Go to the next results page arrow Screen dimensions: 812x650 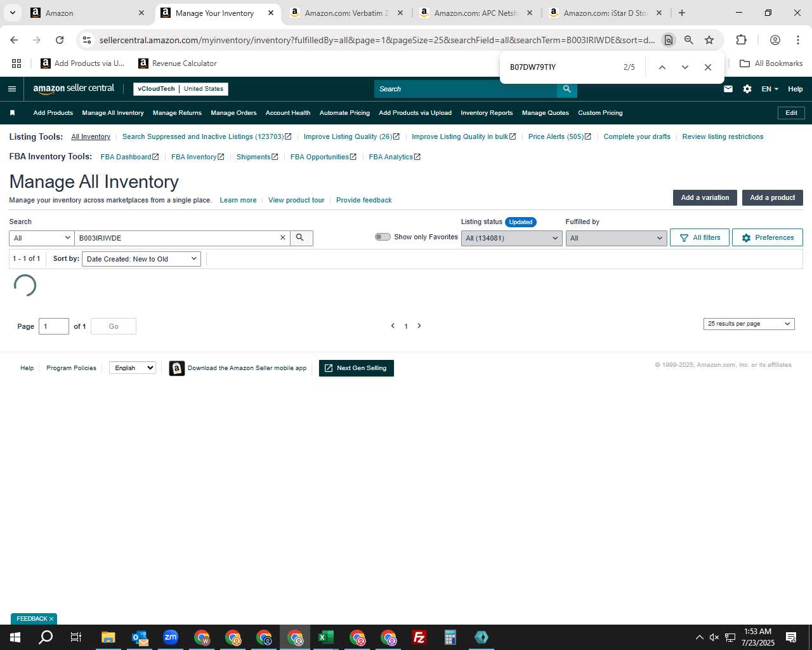(x=419, y=326)
